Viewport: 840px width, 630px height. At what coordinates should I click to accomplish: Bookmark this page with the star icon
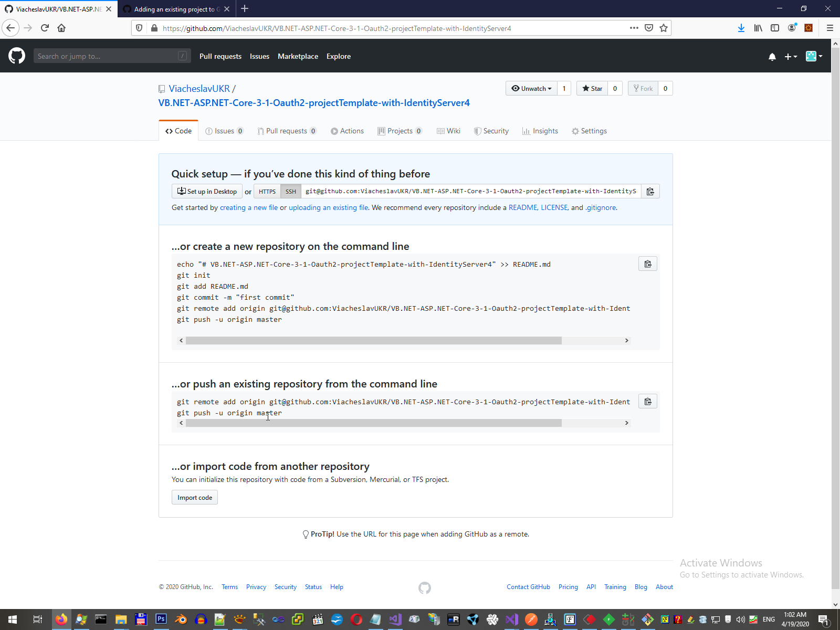coord(664,28)
